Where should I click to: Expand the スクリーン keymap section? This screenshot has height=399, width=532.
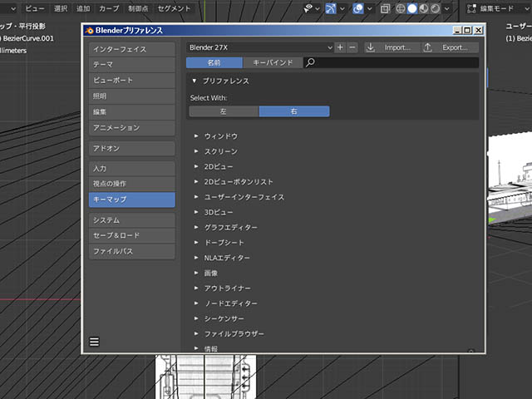pyautogui.click(x=196, y=151)
